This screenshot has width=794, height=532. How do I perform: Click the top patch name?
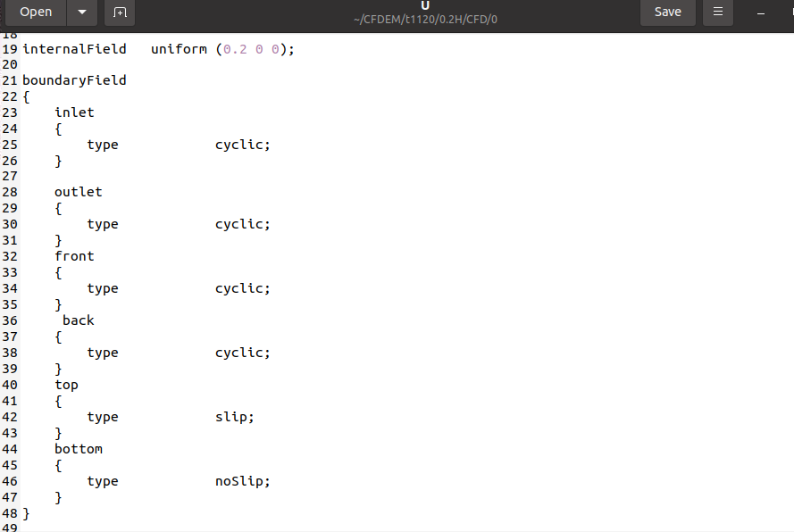tap(66, 385)
